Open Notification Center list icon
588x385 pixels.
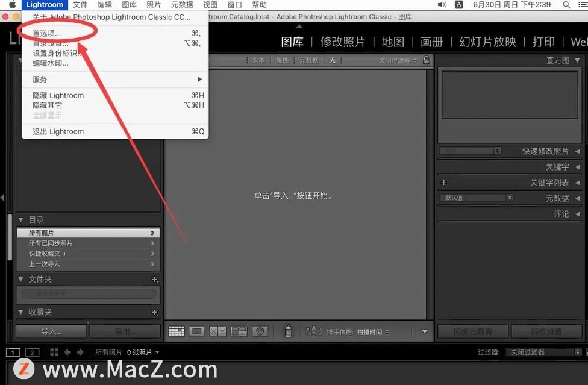pyautogui.click(x=583, y=5)
